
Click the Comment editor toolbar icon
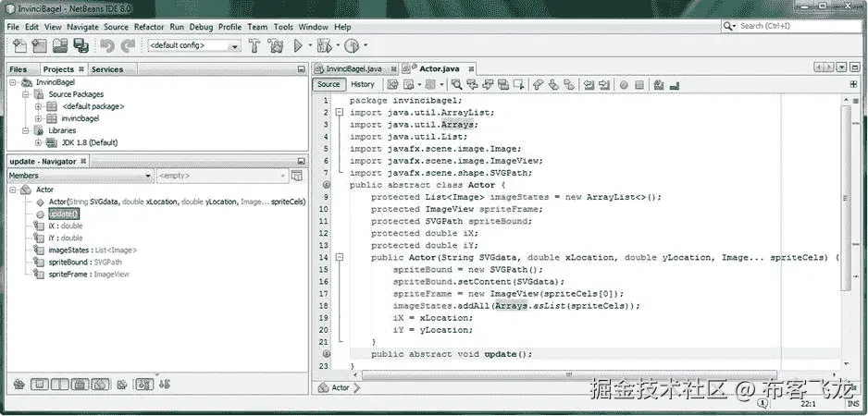[x=659, y=85]
